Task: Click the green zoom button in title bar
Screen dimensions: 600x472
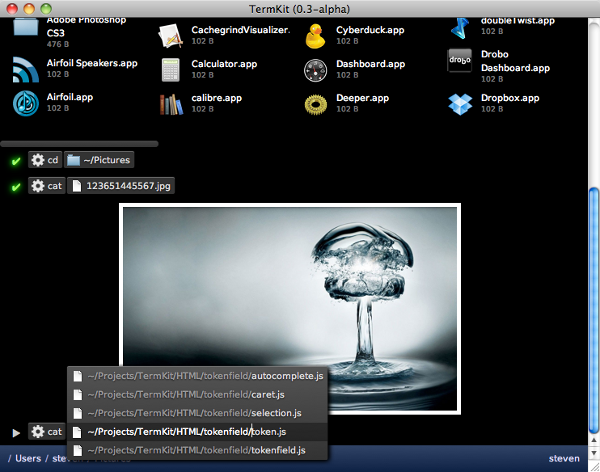Action: (46, 8)
